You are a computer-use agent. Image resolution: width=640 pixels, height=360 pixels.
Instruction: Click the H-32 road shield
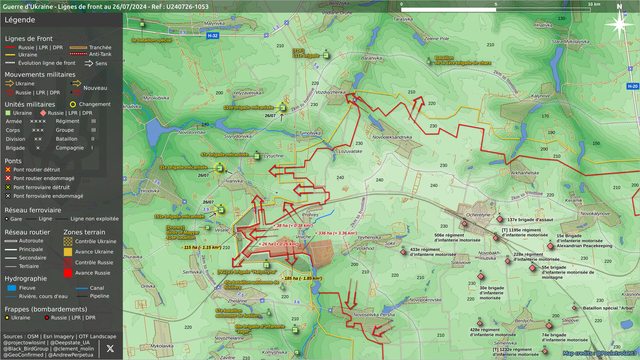tap(212, 36)
